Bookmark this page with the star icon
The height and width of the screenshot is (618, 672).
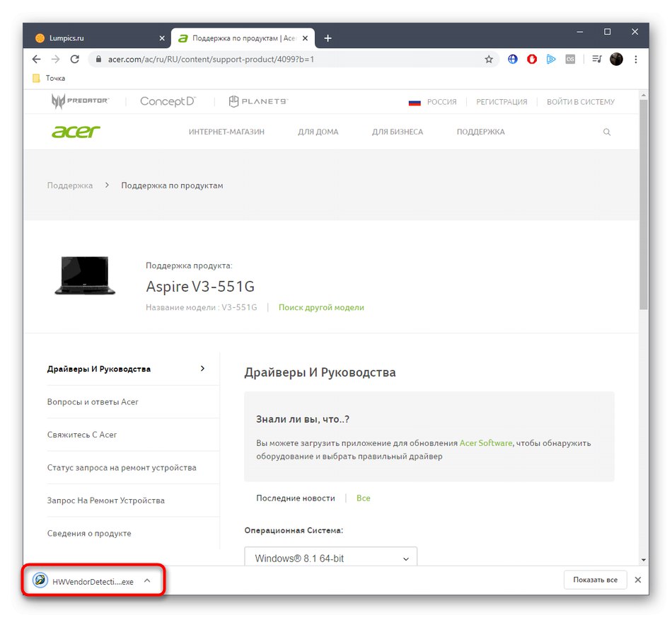489,59
